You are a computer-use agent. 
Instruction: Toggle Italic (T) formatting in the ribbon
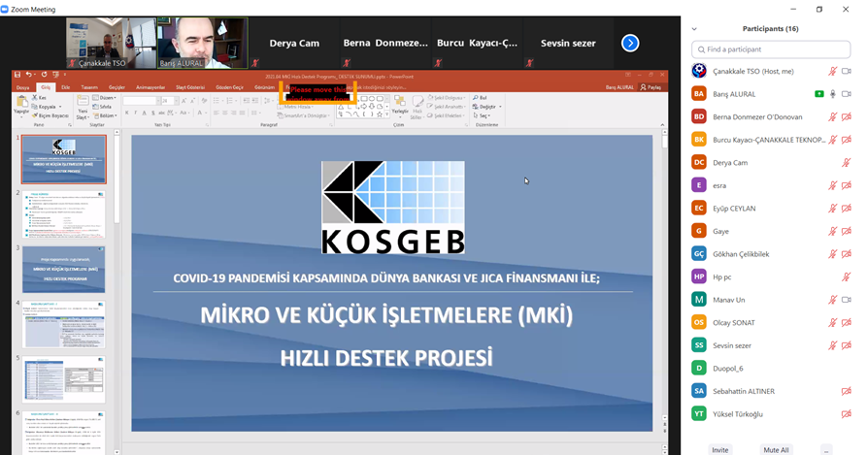136,113
